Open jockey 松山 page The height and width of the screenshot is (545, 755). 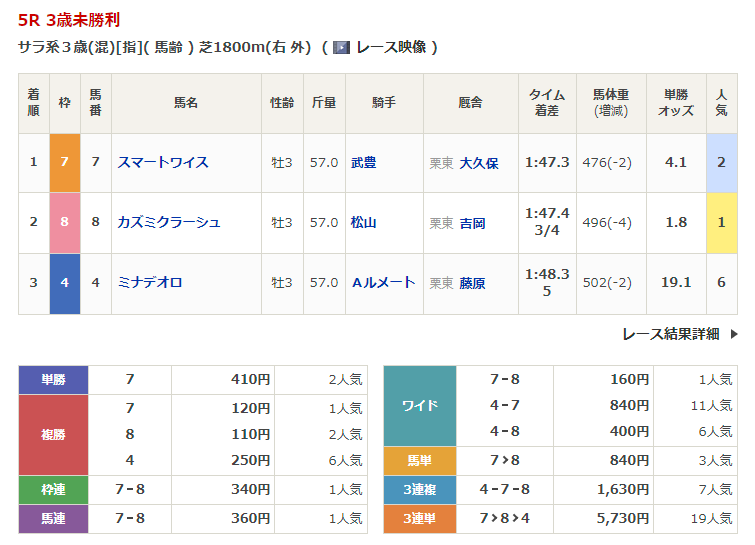[x=364, y=222]
